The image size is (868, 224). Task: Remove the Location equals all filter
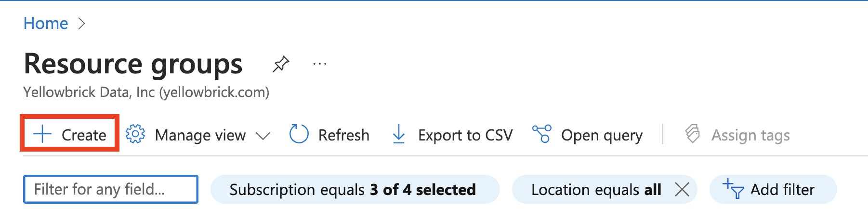682,189
